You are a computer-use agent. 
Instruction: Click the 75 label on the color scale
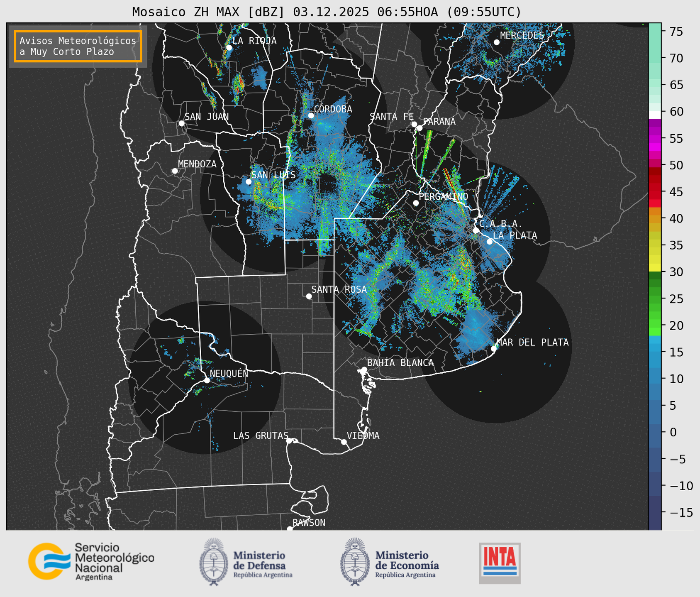[676, 32]
